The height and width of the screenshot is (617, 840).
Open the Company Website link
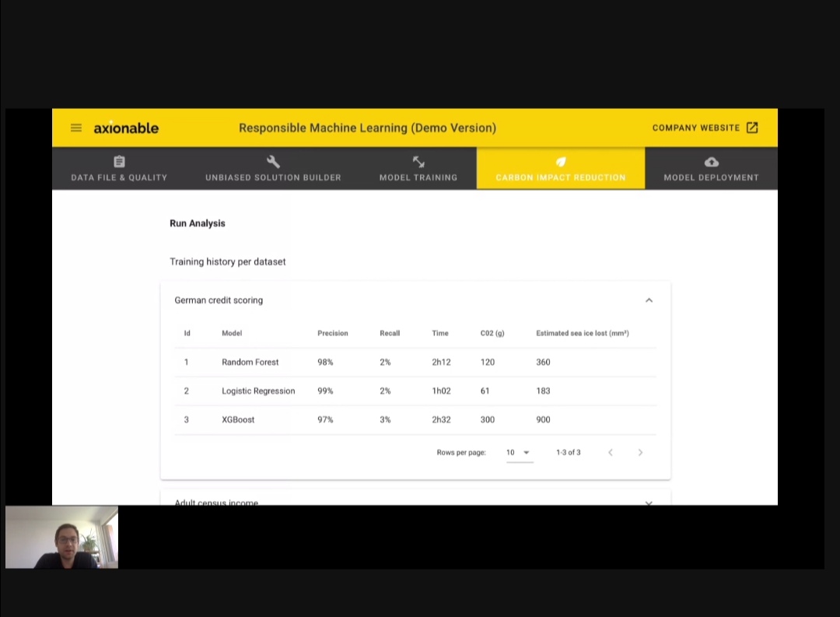coord(705,128)
